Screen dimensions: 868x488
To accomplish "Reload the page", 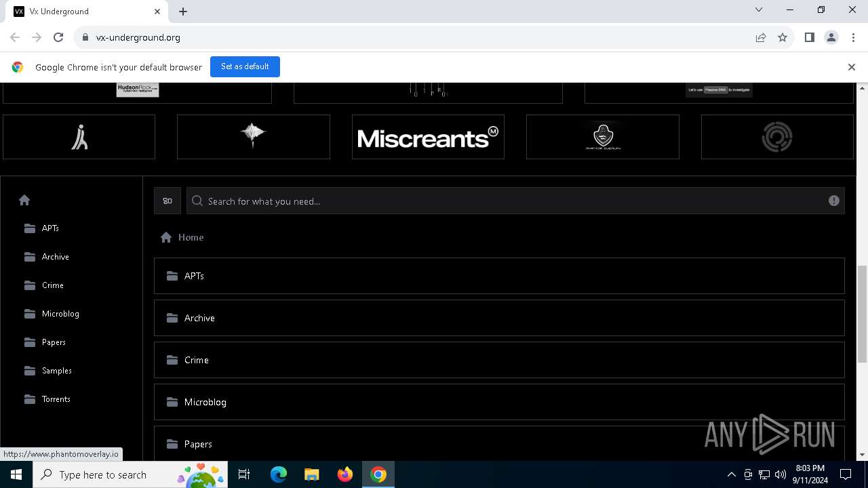I will click(58, 37).
